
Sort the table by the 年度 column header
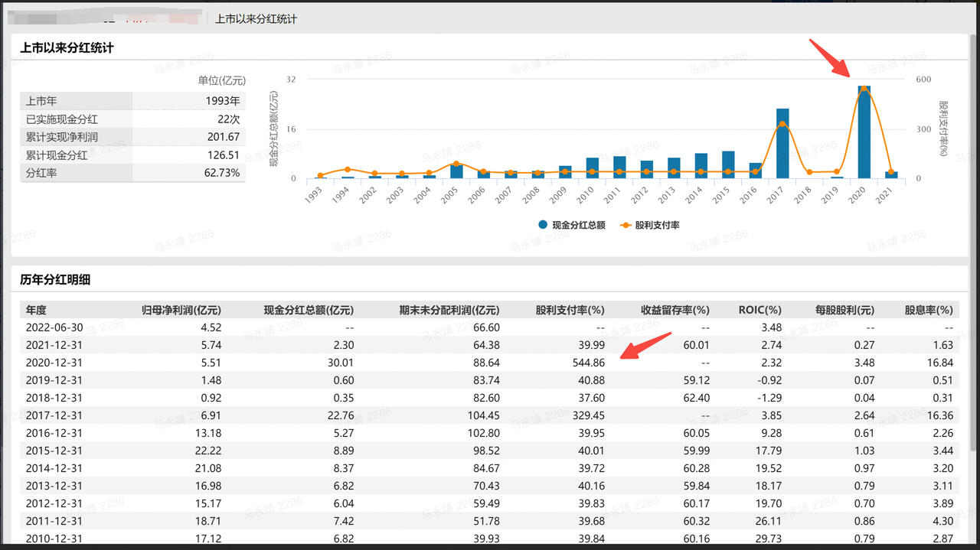click(x=37, y=310)
